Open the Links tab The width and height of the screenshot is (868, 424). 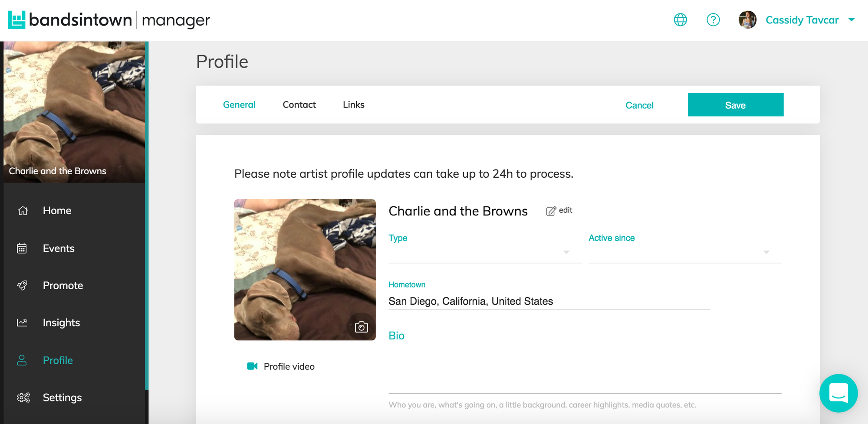353,104
